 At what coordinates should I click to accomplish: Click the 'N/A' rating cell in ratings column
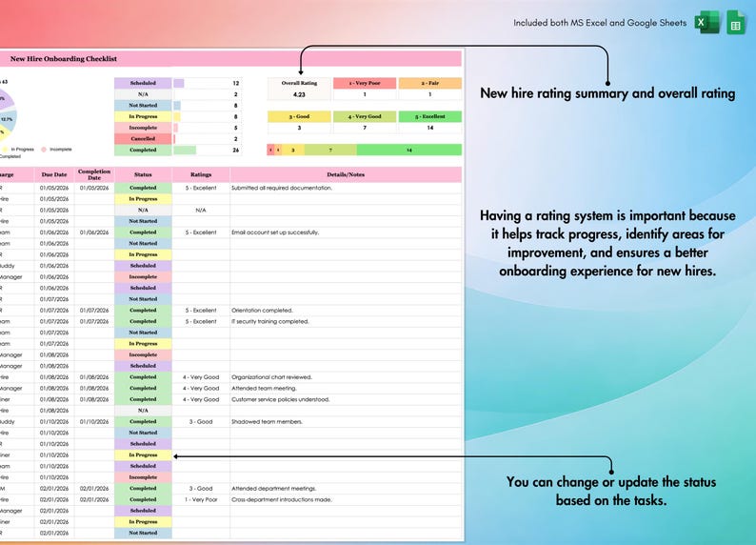point(201,211)
